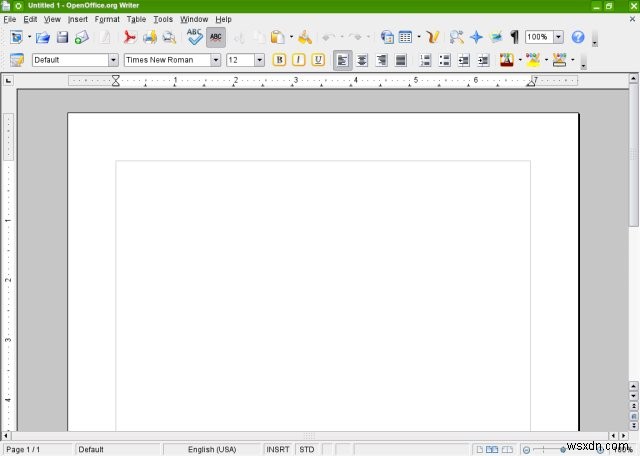Image resolution: width=640 pixels, height=456 pixels.
Task: Center the paragraph text
Action: [362, 60]
